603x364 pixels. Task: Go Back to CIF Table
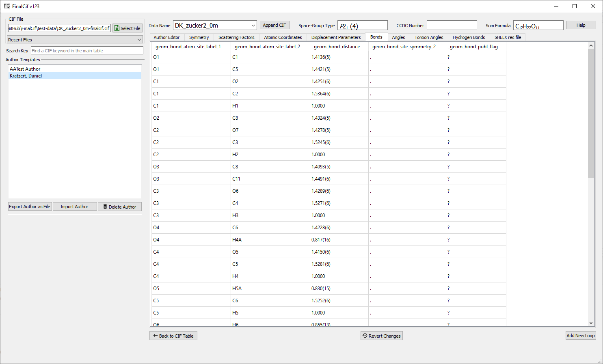click(x=173, y=336)
